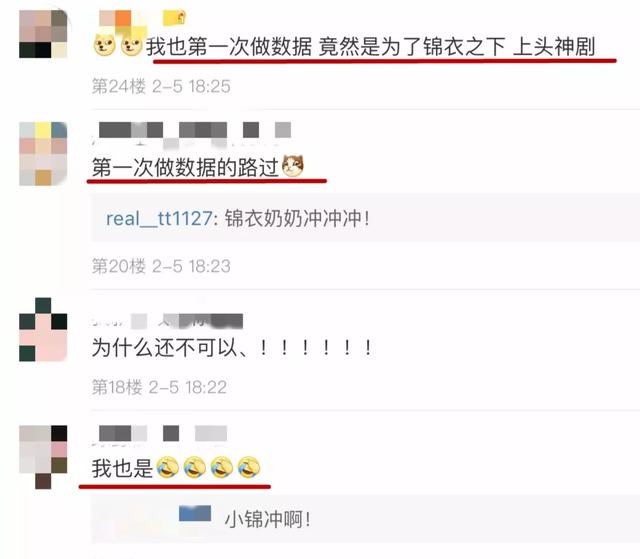
Task: Select the comment 为什么还不可以
Action: click(232, 348)
